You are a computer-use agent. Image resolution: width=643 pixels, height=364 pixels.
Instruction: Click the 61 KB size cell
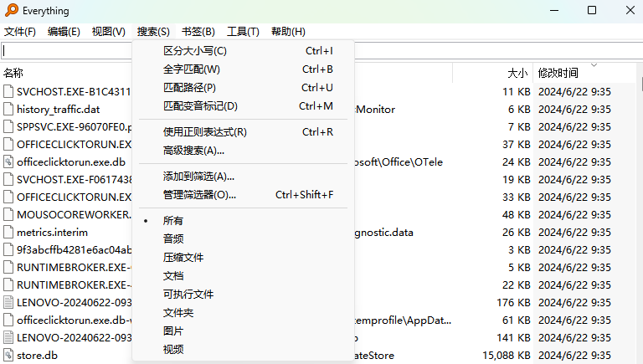(x=517, y=320)
